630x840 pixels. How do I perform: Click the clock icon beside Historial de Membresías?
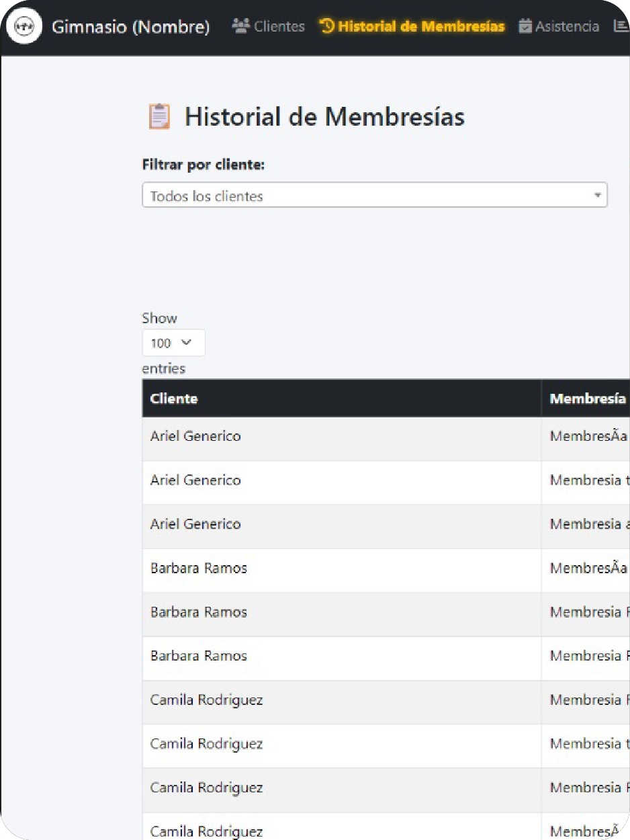[x=327, y=26]
